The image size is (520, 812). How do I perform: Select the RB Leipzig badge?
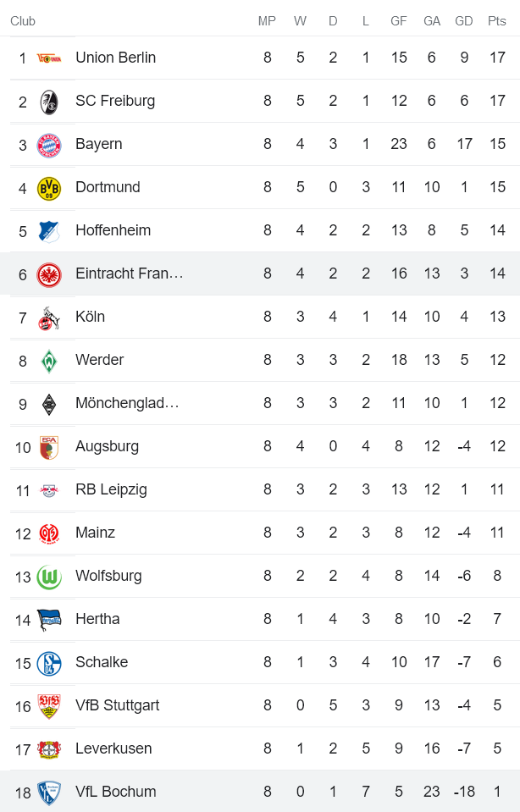point(48,489)
